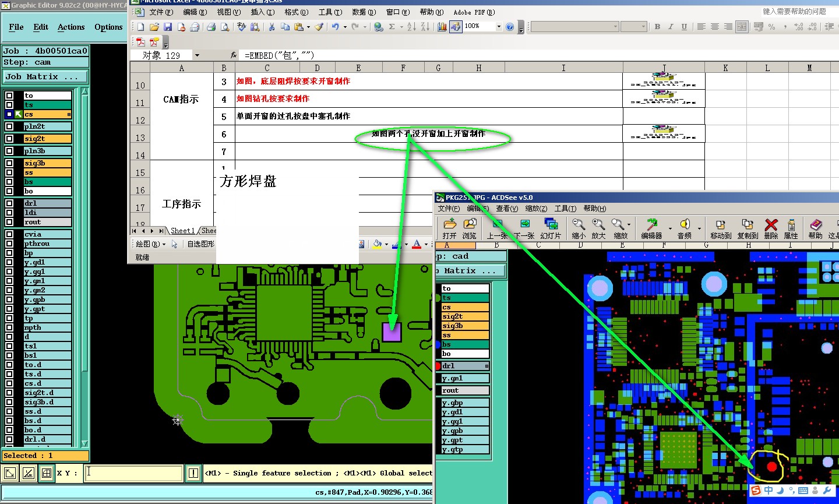Open Graphic Editor File menu
This screenshot has width=839, height=504.
(x=16, y=27)
